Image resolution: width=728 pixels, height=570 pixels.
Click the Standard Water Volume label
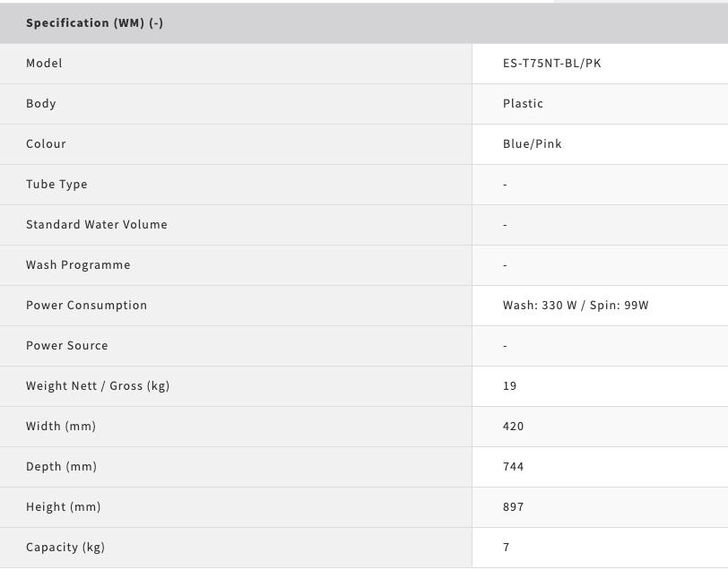click(97, 225)
